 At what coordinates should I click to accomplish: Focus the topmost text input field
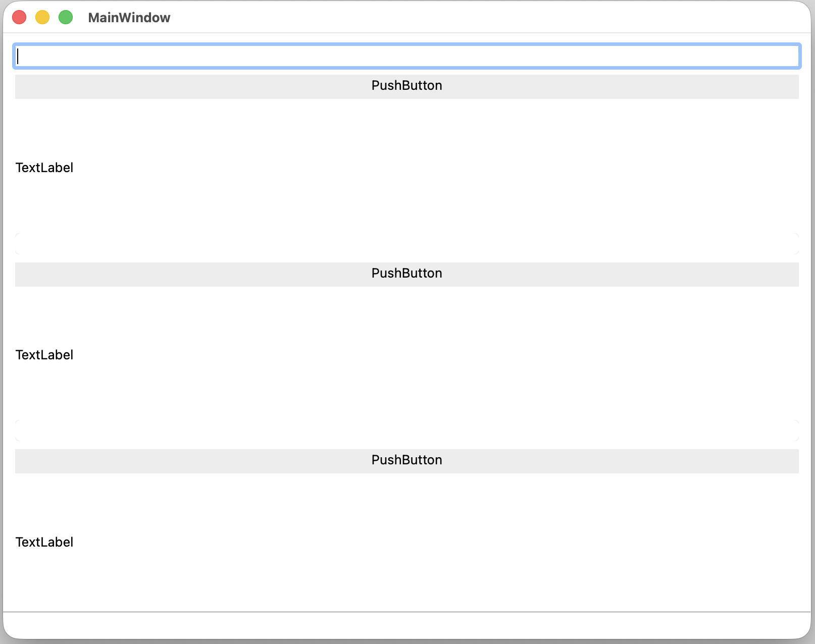point(406,56)
